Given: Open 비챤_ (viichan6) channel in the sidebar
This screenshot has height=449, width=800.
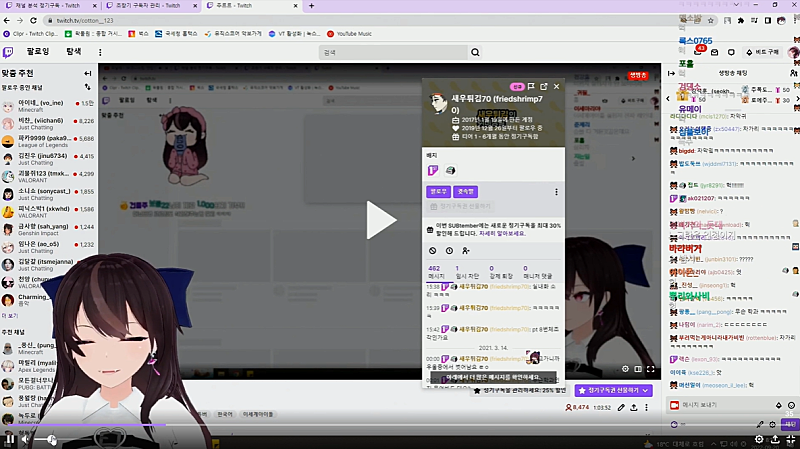Looking at the screenshot, I should point(48,123).
